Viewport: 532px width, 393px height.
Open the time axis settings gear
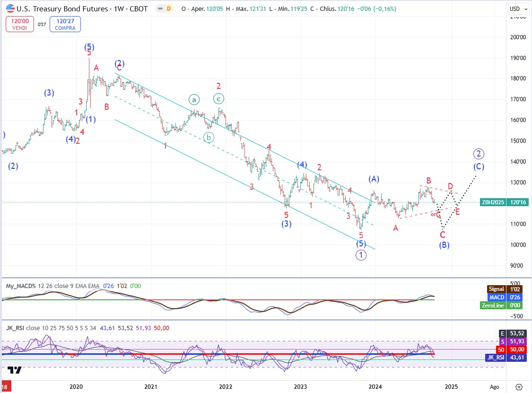(519, 386)
